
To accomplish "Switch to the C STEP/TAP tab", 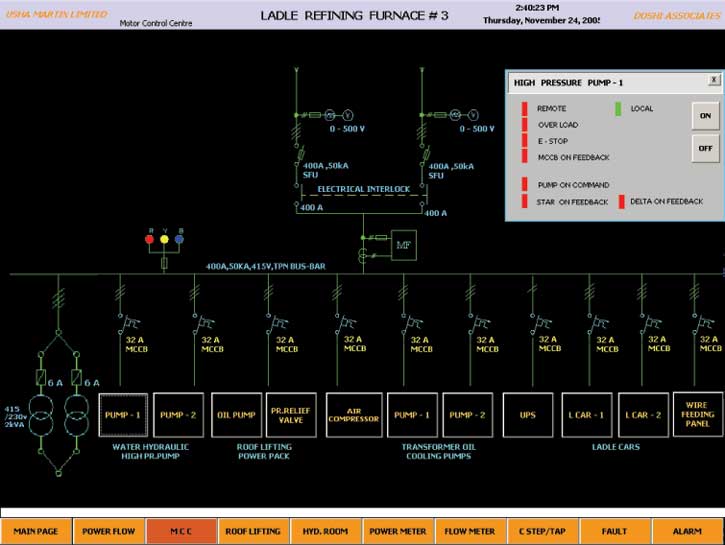I will coord(542,531).
